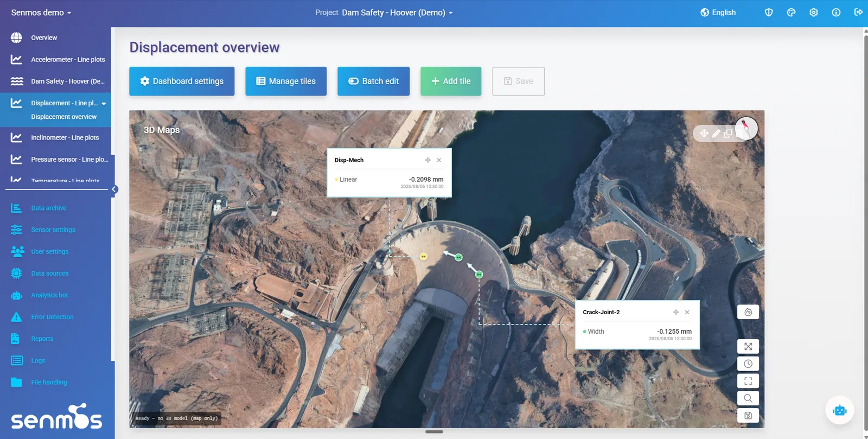The image size is (868, 439).
Task: Collapse the sidebar with chevron handle
Action: (x=114, y=189)
